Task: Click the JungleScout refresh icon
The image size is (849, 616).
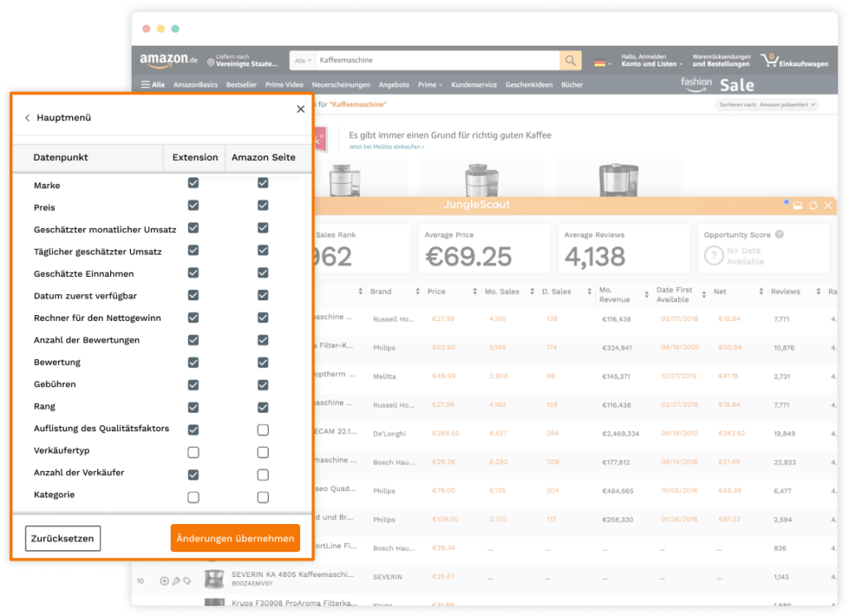Action: 813,206
